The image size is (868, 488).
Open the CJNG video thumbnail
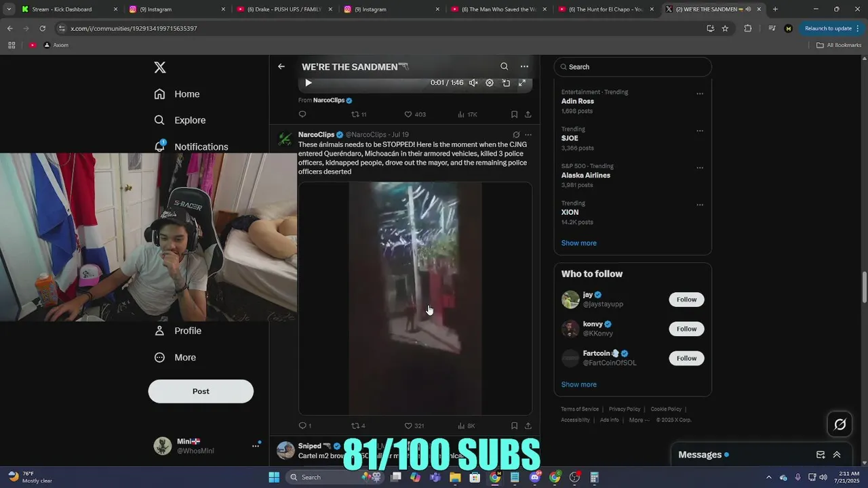(x=415, y=298)
